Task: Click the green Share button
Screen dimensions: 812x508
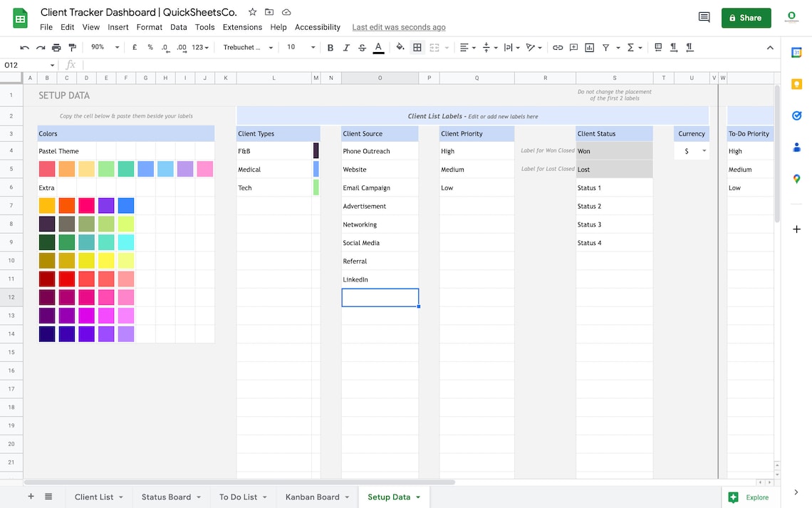Action: [x=746, y=17]
